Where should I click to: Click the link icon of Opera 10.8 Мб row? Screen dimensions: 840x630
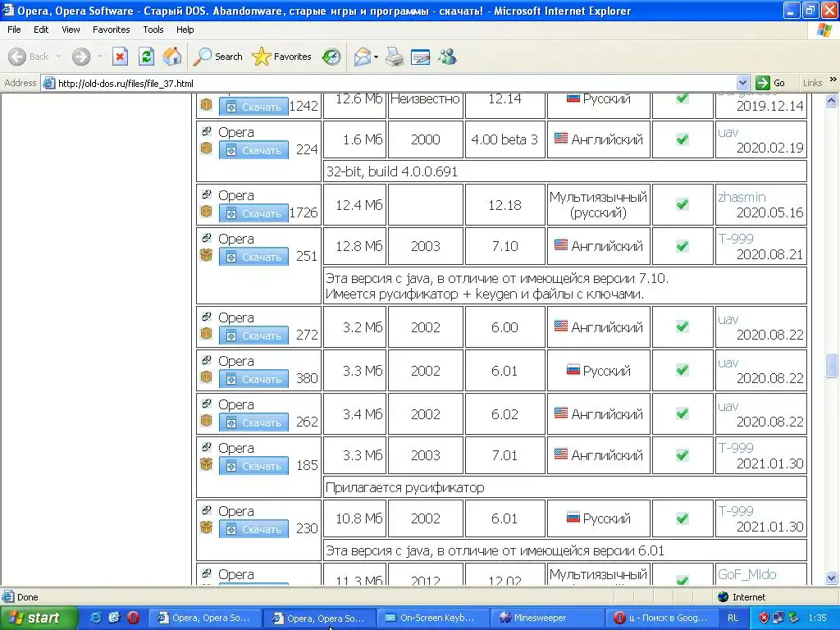click(x=206, y=510)
